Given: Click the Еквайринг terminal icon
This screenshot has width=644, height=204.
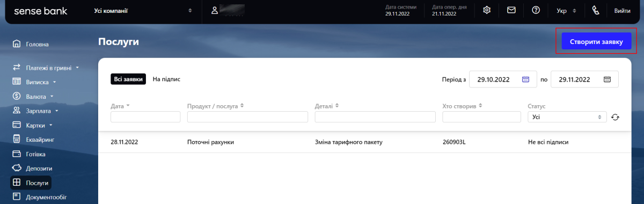Looking at the screenshot, I should point(17,140).
